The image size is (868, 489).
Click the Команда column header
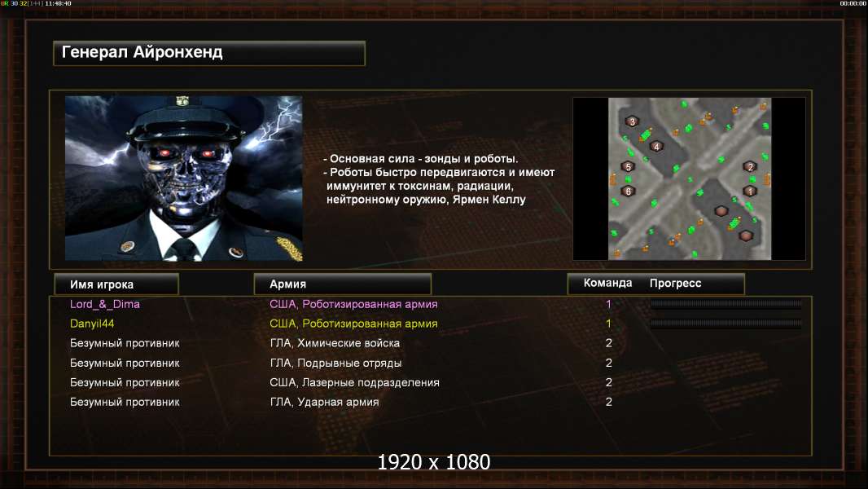pos(607,283)
